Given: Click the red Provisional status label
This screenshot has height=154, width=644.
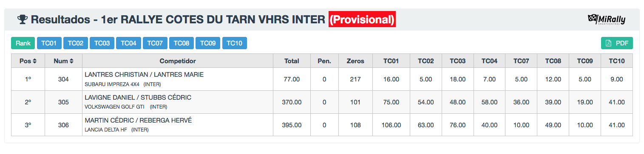Looking at the screenshot, I should pyautogui.click(x=362, y=20).
